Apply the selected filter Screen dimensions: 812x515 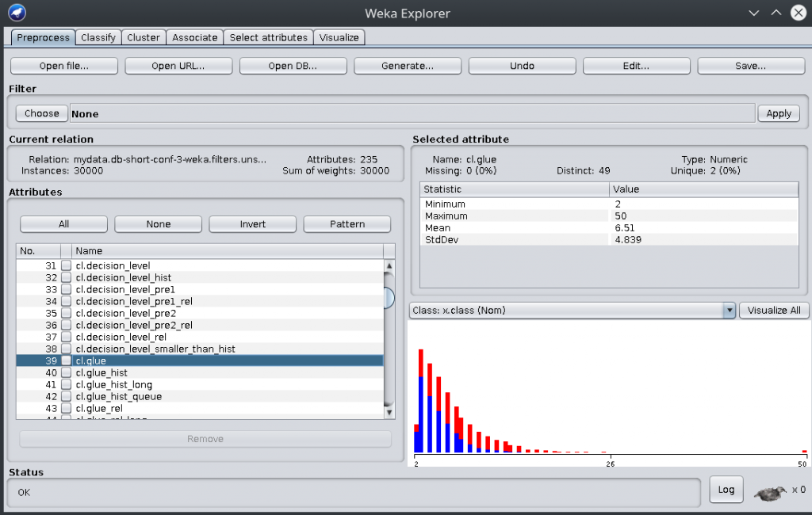[779, 113]
